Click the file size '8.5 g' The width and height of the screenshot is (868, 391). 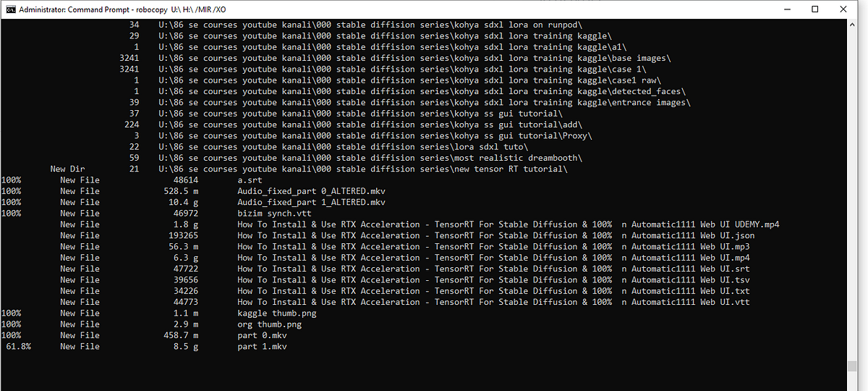[187, 347]
